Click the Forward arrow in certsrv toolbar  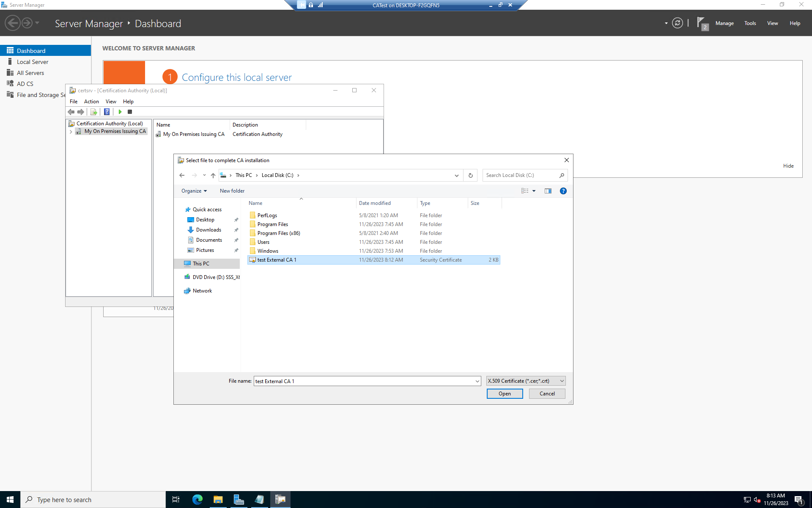(x=80, y=112)
